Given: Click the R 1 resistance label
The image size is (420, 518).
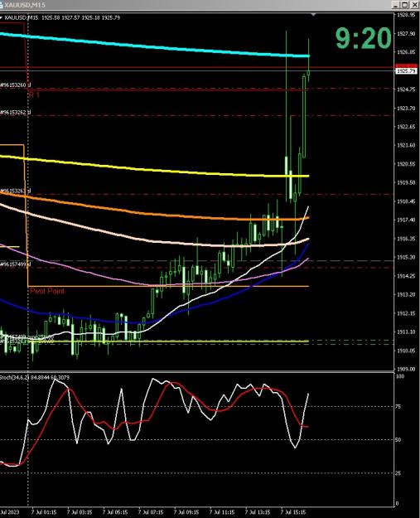Looking at the screenshot, I should point(34,94).
